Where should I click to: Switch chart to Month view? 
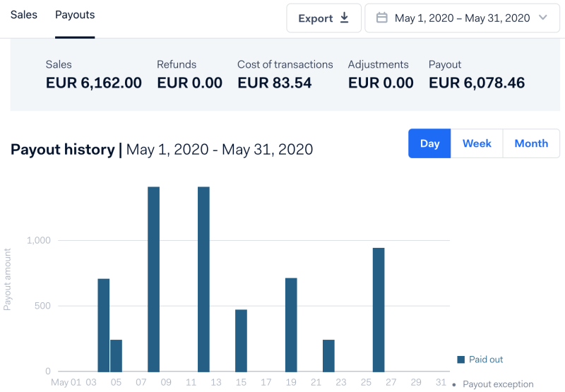point(531,143)
